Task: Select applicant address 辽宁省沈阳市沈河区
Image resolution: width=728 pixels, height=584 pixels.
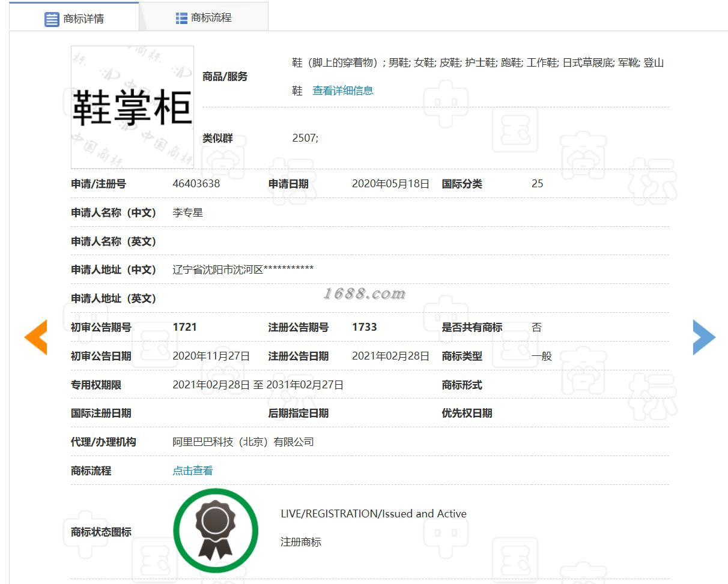Action: [x=218, y=269]
